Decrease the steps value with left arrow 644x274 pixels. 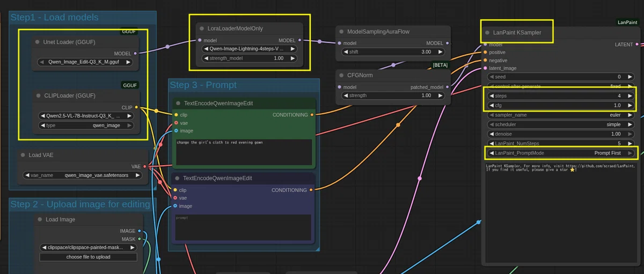click(x=491, y=96)
